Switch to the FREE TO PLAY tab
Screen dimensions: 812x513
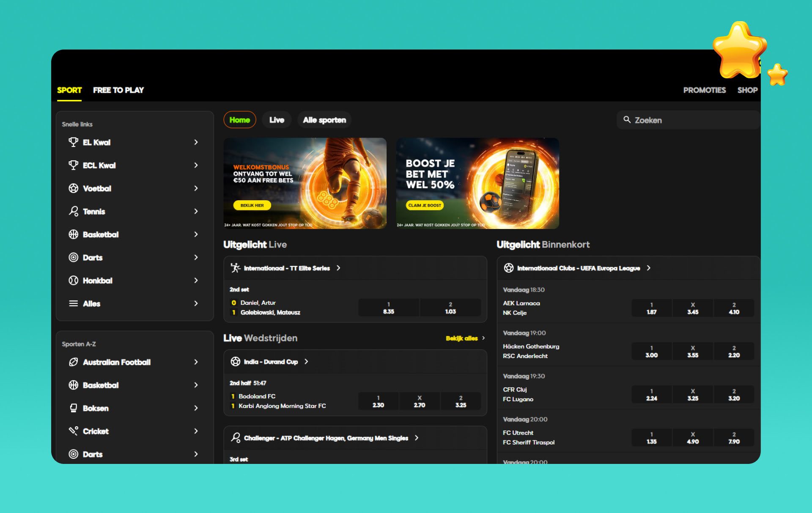tap(118, 90)
